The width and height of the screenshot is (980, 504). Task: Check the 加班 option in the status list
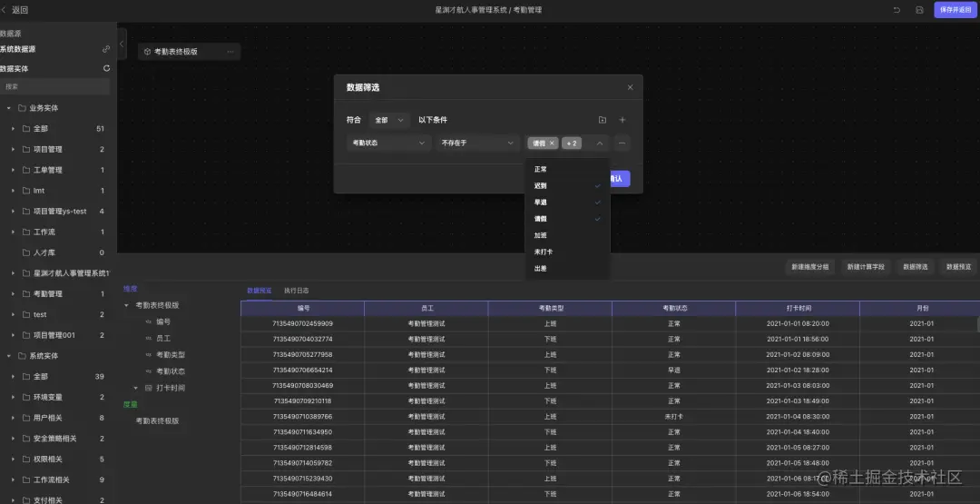pos(567,236)
